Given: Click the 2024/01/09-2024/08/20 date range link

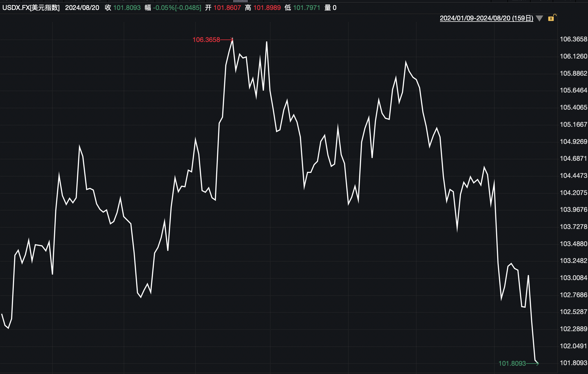Looking at the screenshot, I should coord(486,18).
